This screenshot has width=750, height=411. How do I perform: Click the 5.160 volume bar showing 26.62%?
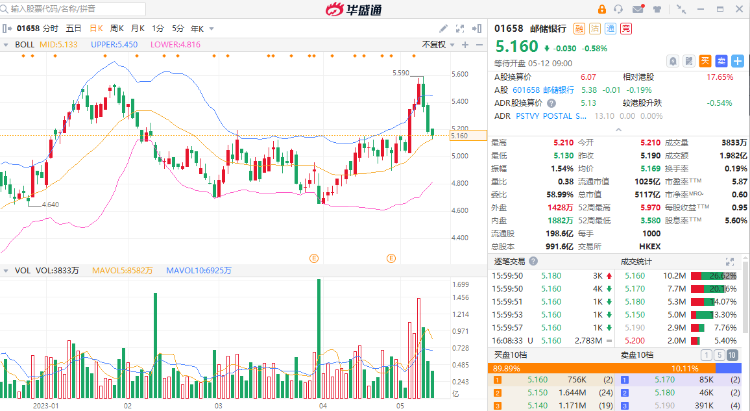714,276
